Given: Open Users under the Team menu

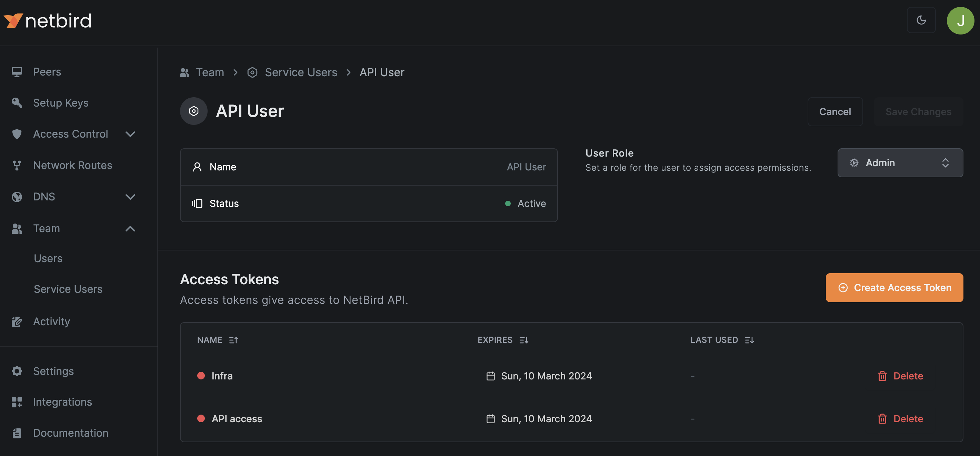Looking at the screenshot, I should (x=48, y=258).
